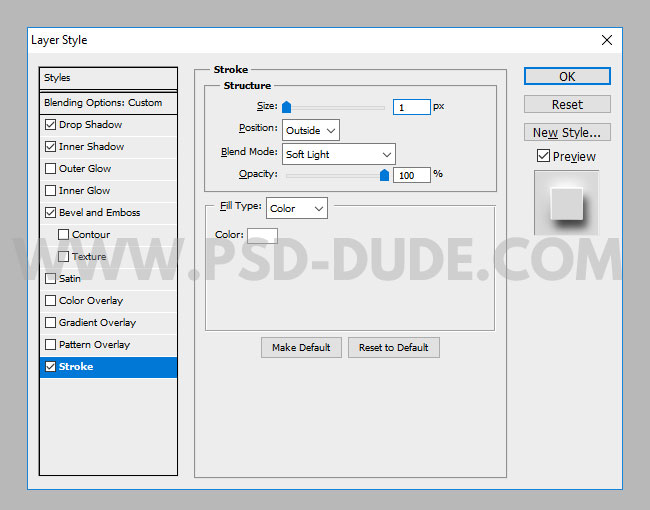This screenshot has height=510, width=650.
Task: Select the Bevel and Emboss settings label
Action: [99, 212]
